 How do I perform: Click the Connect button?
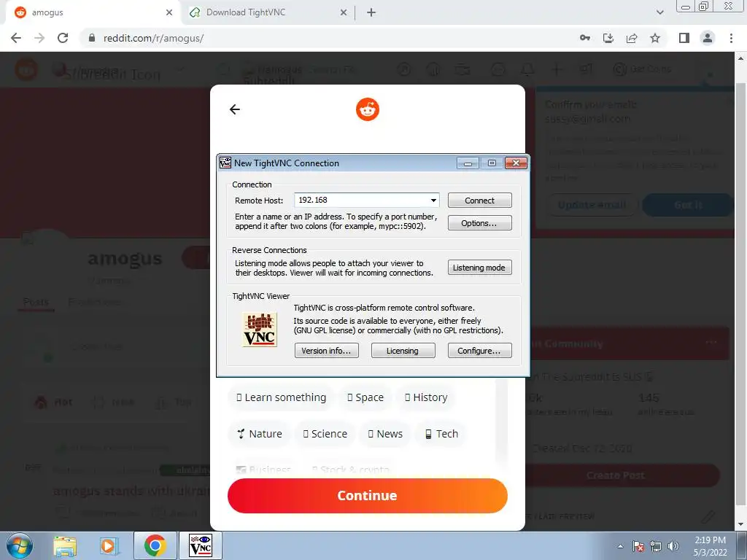coord(480,201)
